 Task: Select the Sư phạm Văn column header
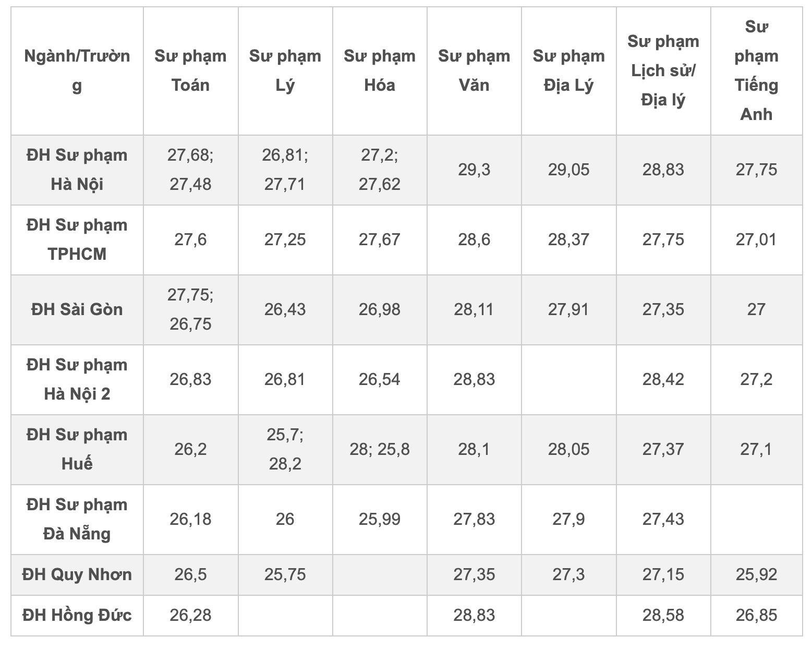pyautogui.click(x=474, y=70)
